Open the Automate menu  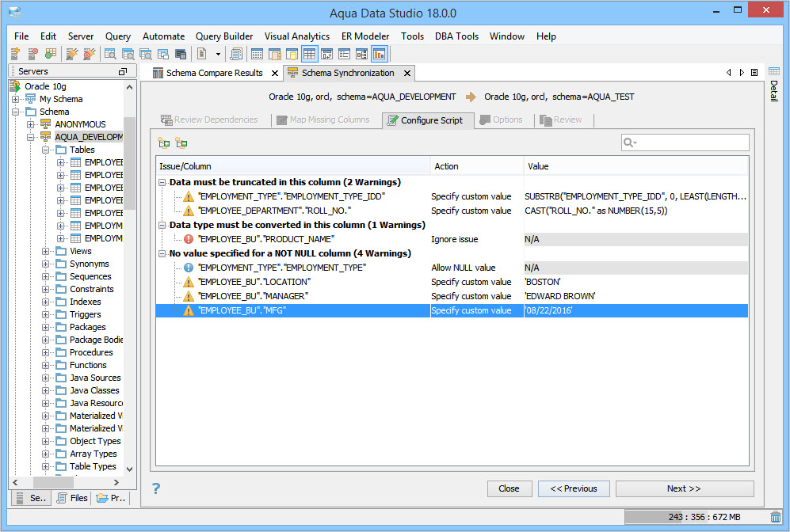(164, 36)
